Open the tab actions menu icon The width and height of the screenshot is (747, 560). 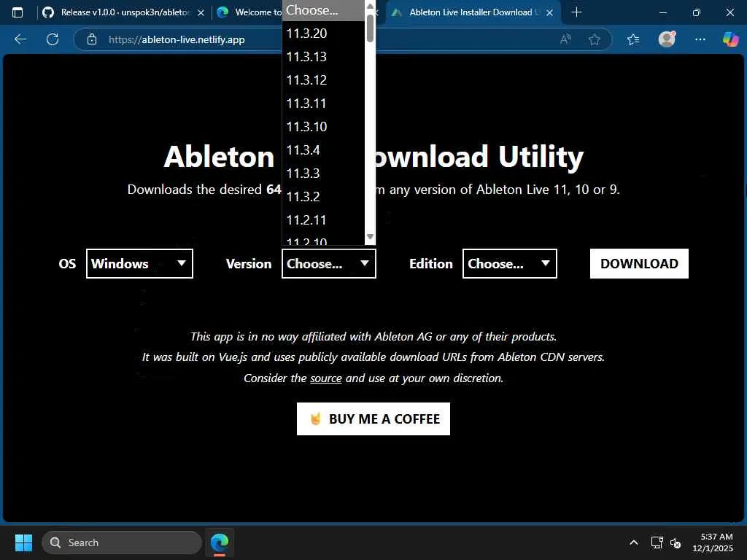tap(18, 12)
